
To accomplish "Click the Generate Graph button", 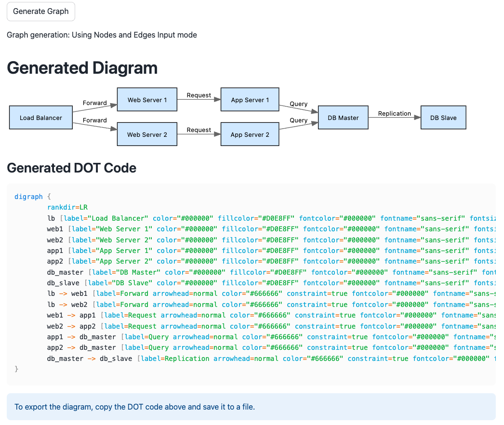I will pyautogui.click(x=41, y=12).
